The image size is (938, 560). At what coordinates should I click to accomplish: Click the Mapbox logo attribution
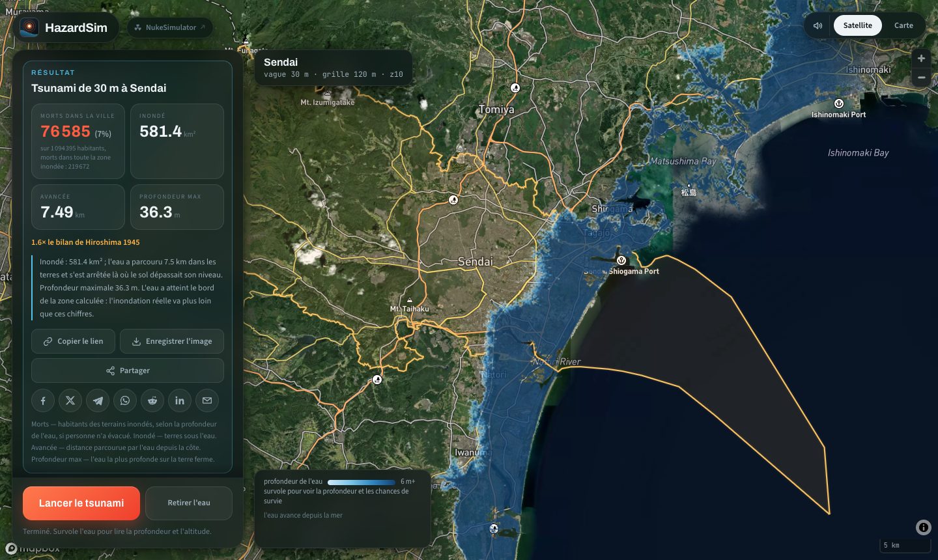(33, 548)
